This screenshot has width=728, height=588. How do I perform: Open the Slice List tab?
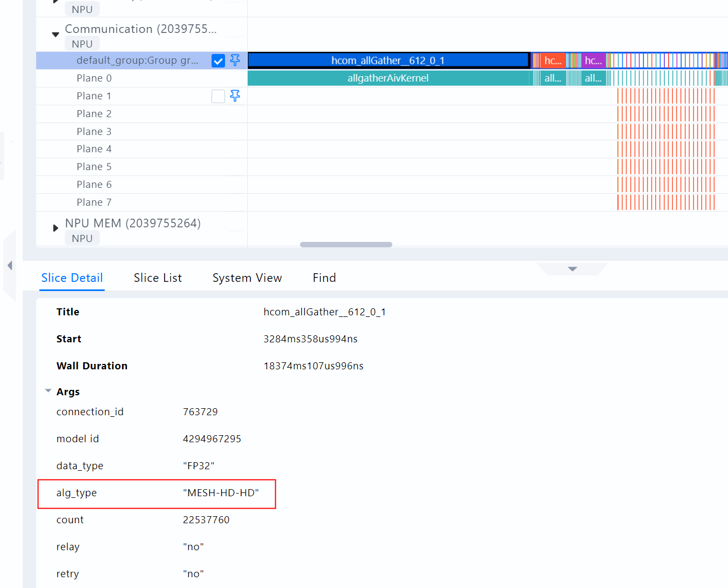158,278
